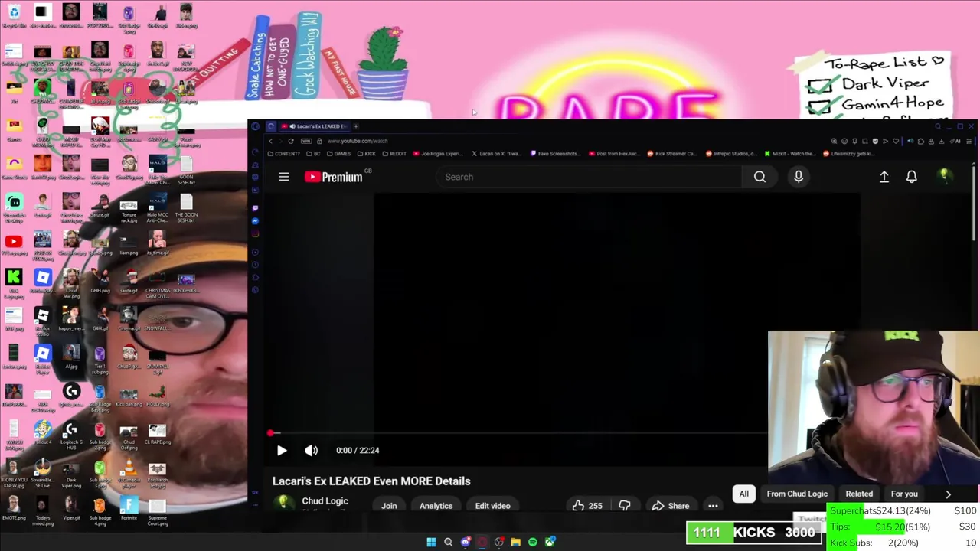The height and width of the screenshot is (551, 980).
Task: Open the THE GOON SESH.txt desktop file
Action: tap(186, 208)
